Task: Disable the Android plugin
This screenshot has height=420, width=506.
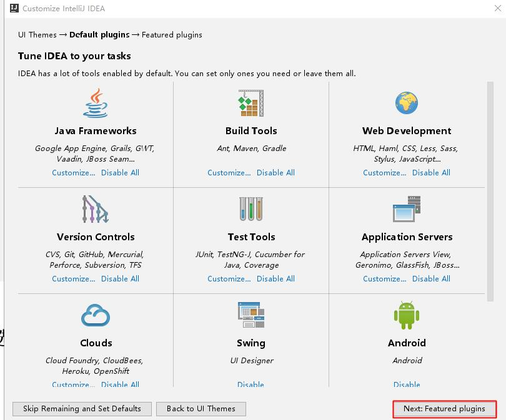Action: [407, 384]
